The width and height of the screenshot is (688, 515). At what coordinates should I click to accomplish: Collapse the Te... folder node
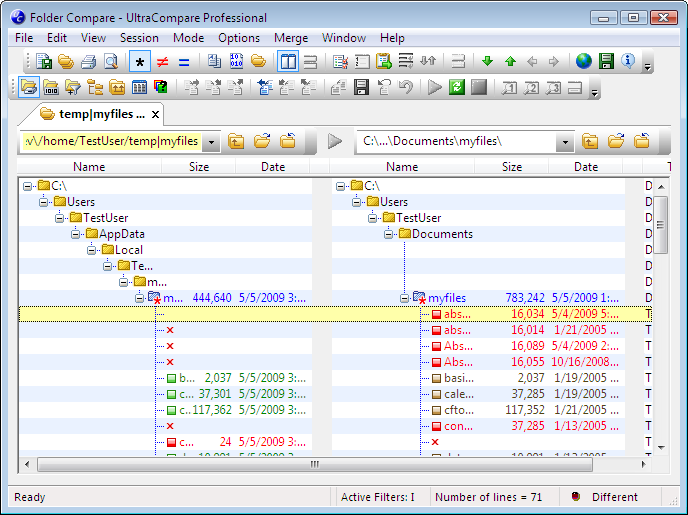pyautogui.click(x=108, y=266)
